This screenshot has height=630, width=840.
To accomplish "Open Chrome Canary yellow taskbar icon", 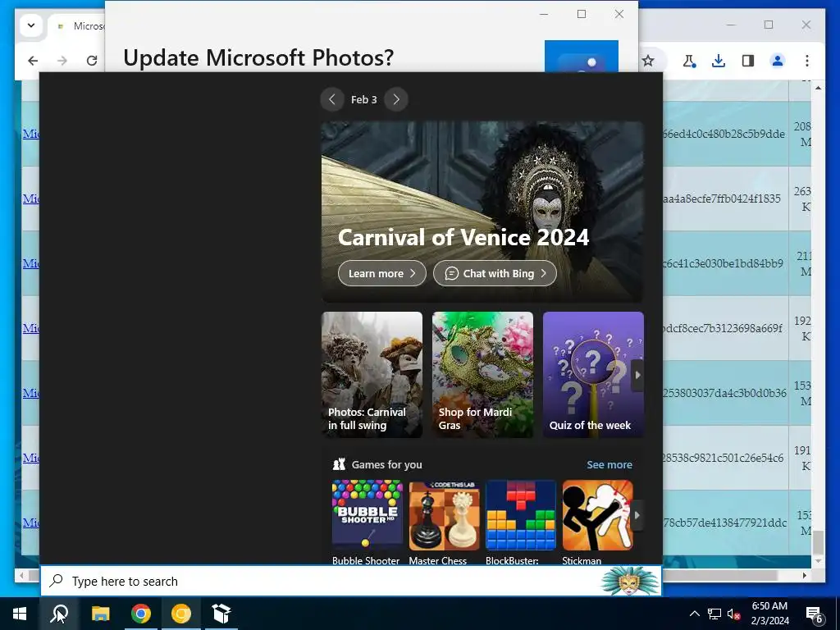I will point(181,614).
